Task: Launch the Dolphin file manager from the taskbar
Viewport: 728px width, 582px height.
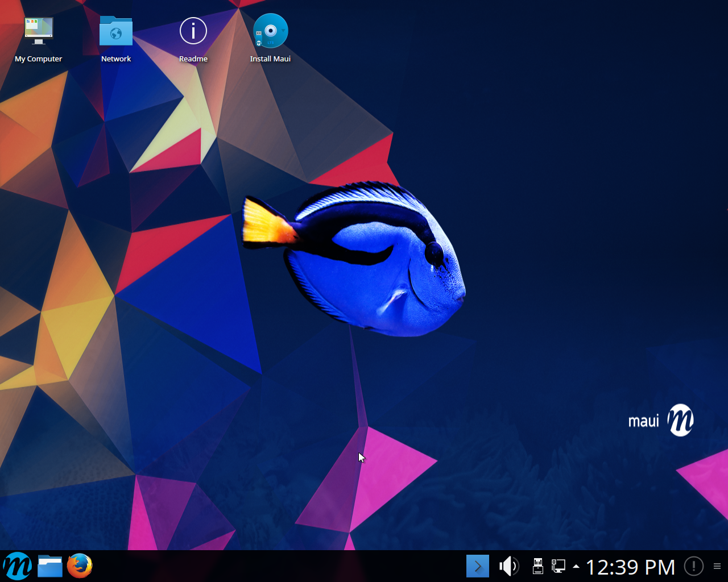Action: click(x=49, y=566)
